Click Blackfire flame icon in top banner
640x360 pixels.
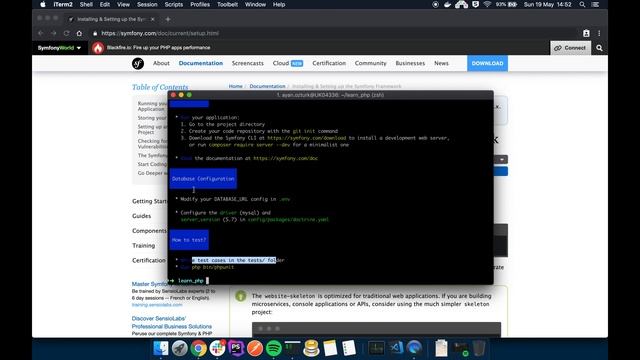[x=98, y=48]
